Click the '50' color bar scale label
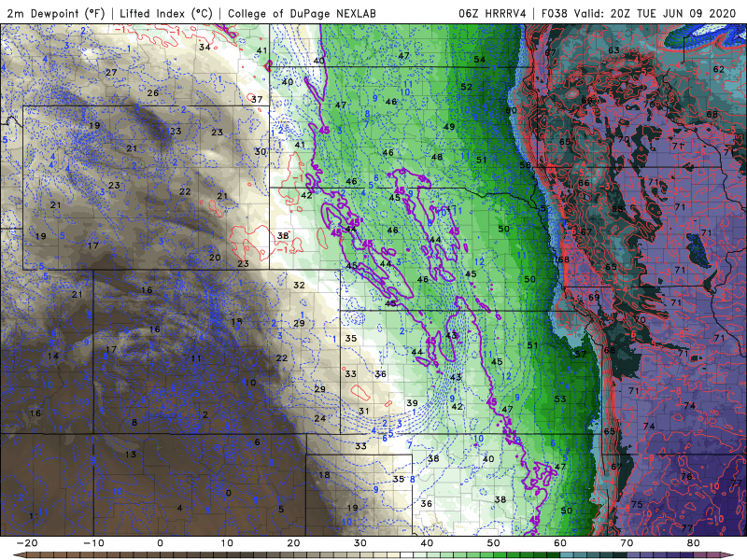This screenshot has height=560, width=747. pos(494,543)
